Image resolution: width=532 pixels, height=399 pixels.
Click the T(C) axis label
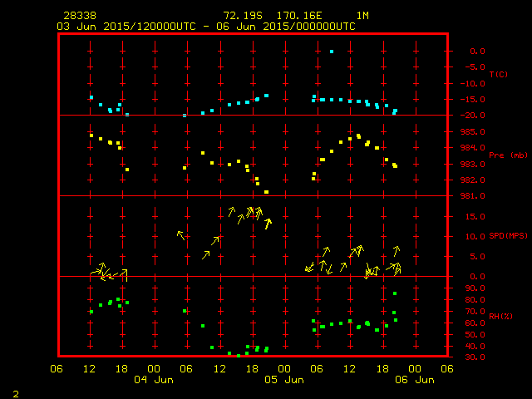[x=499, y=74]
